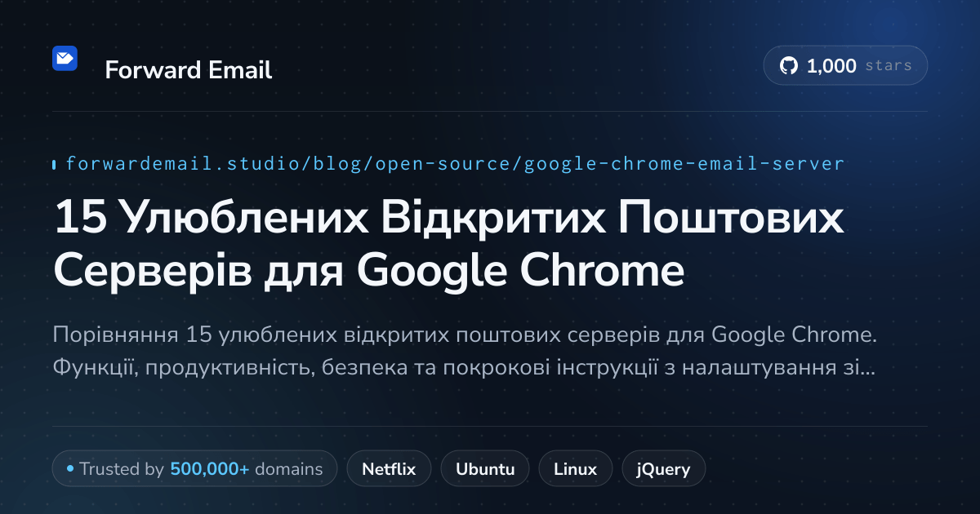
Task: Select the Linux tag
Action: [x=575, y=469]
